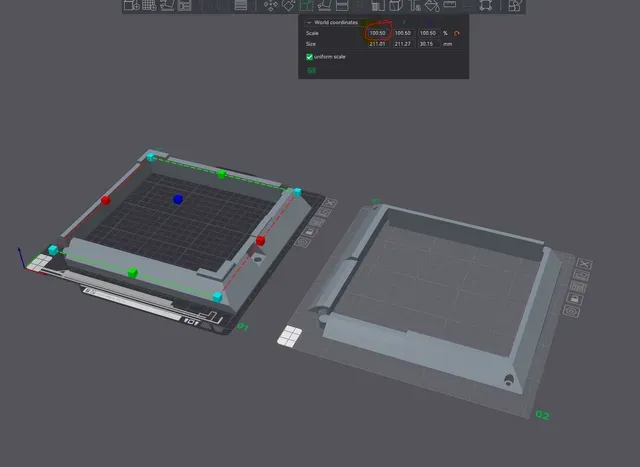Open the Color painting bucket tool
The image size is (640, 467).
pyautogui.click(x=432, y=5)
